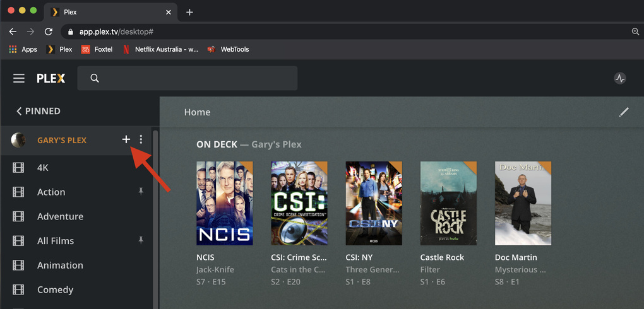Image resolution: width=644 pixels, height=309 pixels.
Task: Open the Jack-Knife episode link
Action: (215, 270)
